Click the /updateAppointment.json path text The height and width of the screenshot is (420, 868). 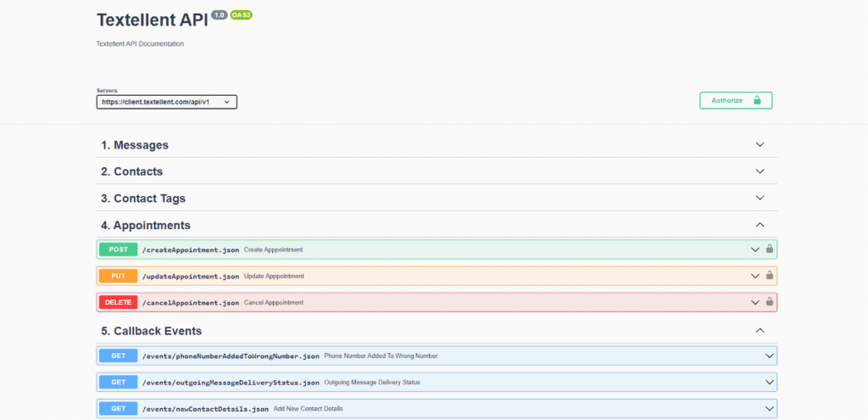click(x=191, y=276)
